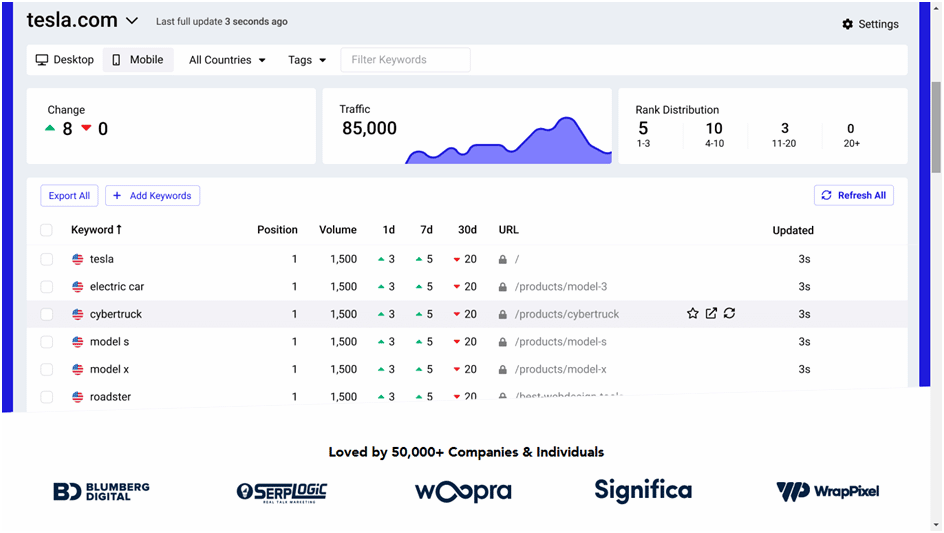Click lock icon next to /products/model-x

[503, 370]
